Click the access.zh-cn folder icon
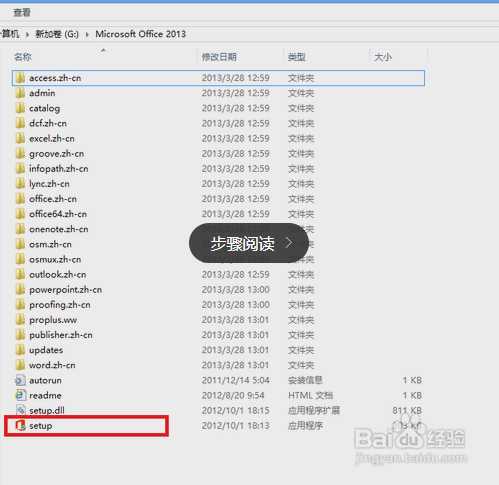 tap(20, 78)
